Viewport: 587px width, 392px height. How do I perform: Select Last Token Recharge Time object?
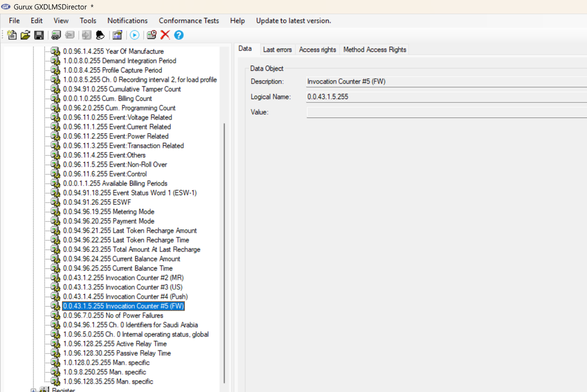126,240
